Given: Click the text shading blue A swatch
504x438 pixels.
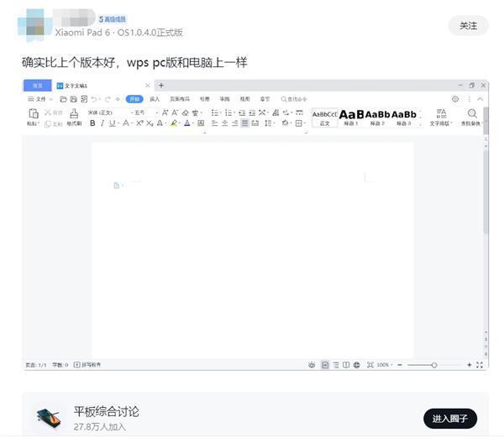Looking at the screenshot, I should coord(187,123).
